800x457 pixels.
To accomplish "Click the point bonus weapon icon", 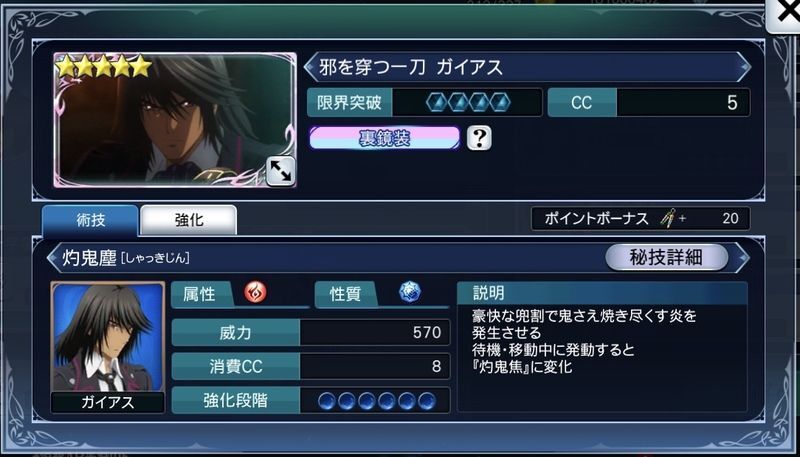I will (668, 219).
